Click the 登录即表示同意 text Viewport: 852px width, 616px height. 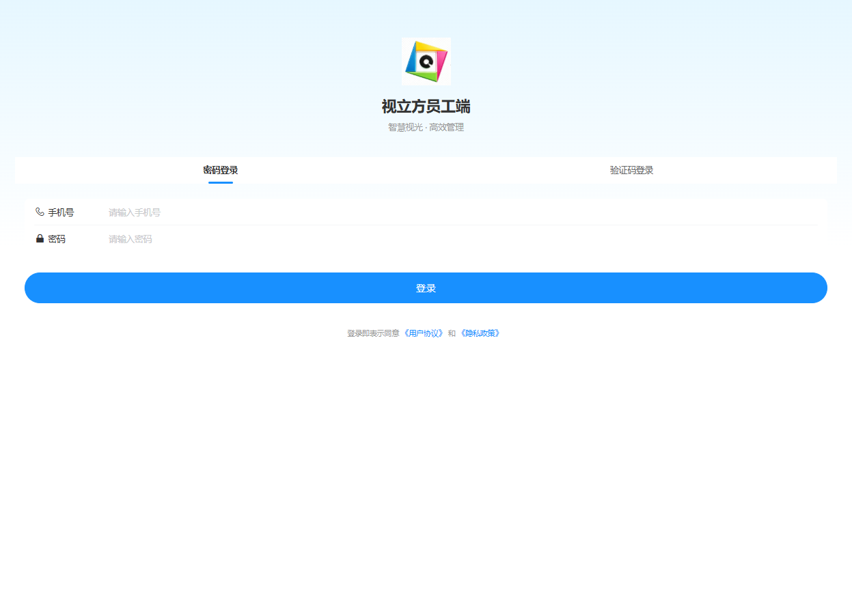373,333
